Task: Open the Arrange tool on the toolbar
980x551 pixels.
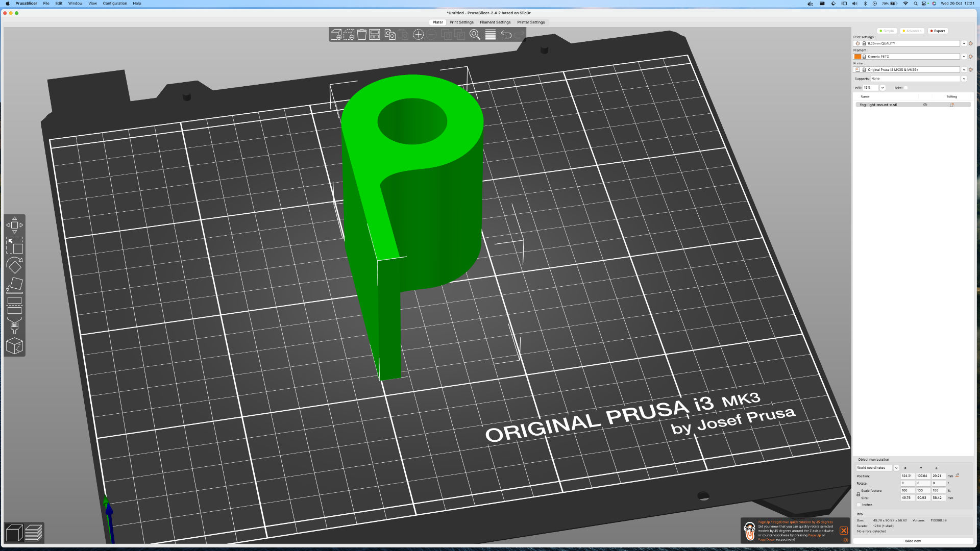Action: tap(375, 35)
